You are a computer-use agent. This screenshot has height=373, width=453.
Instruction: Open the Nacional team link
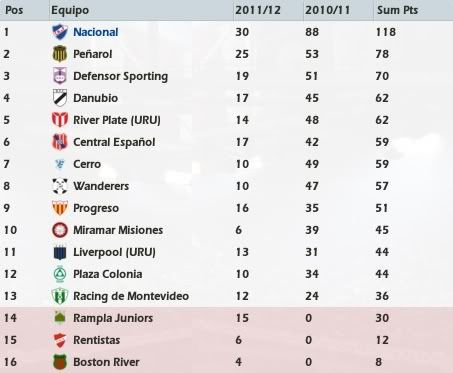click(96, 32)
